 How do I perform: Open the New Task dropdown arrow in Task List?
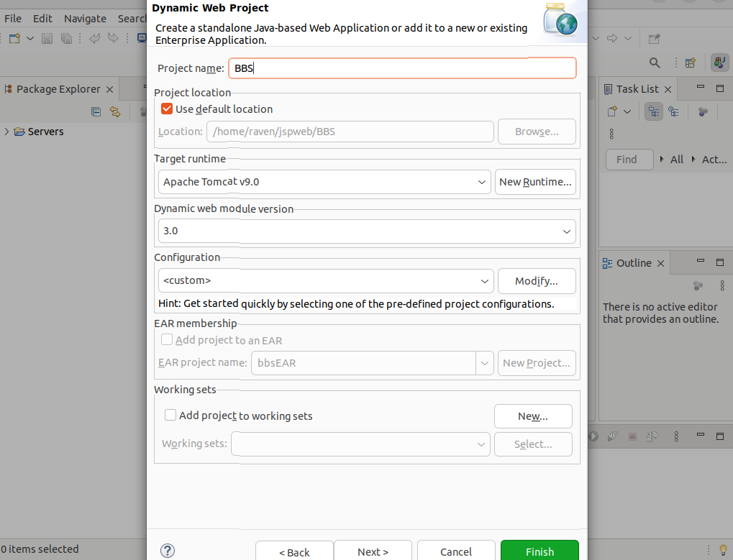[x=627, y=111]
